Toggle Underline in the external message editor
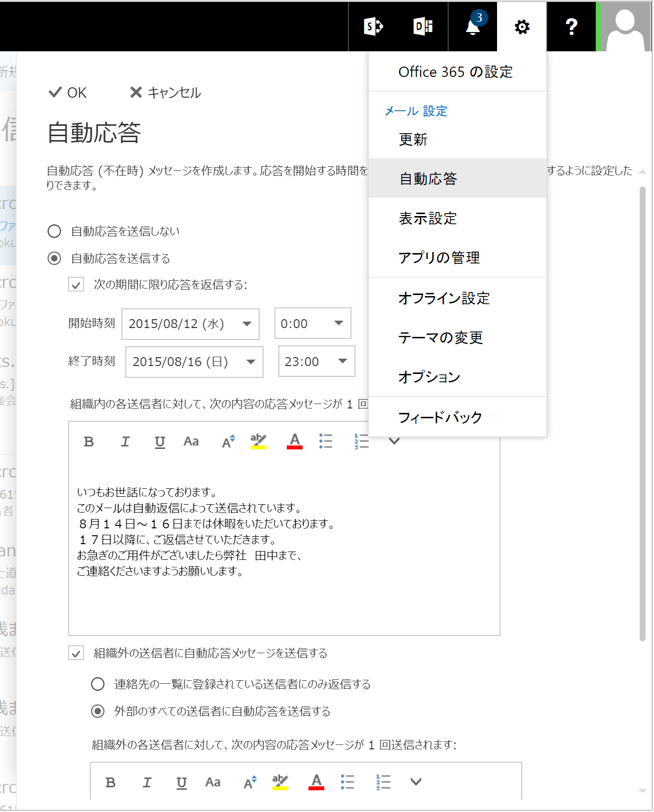Screen dimensions: 654x812 (x=181, y=782)
